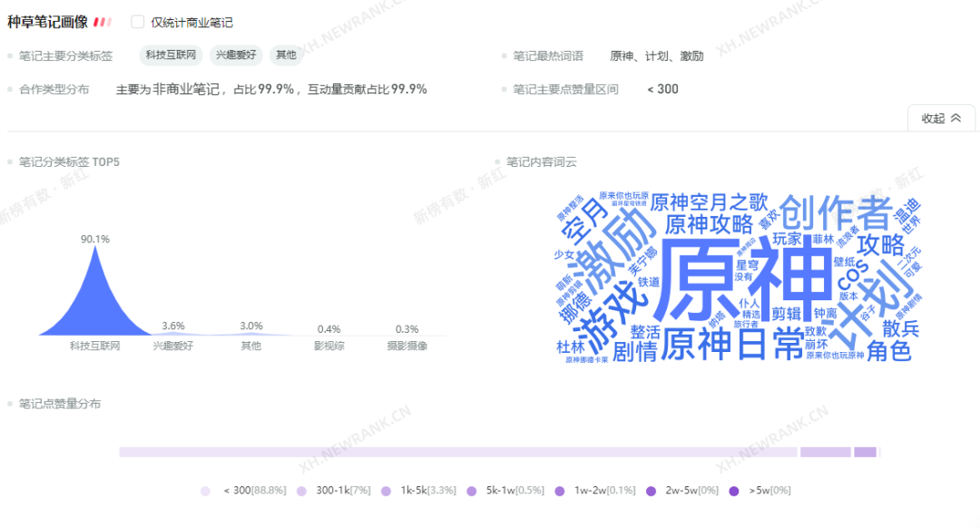
Task: Enable the 仅统计商业笔记 checkbox
Action: tap(138, 22)
